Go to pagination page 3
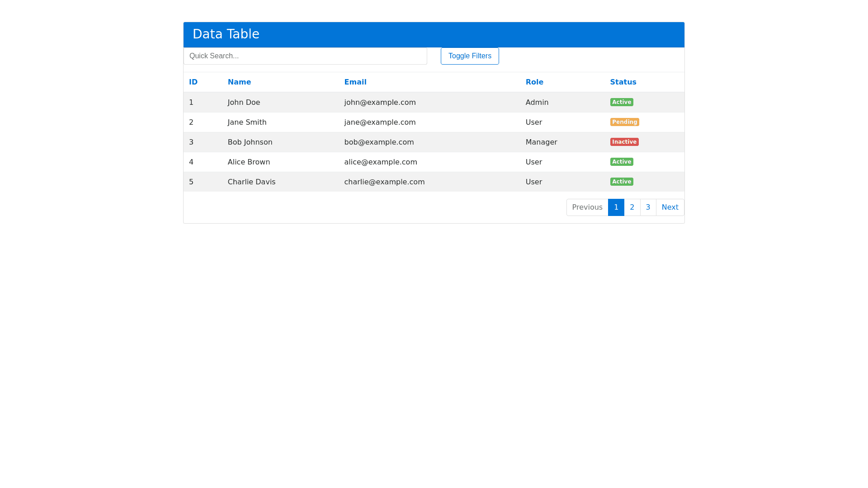The image size is (868, 488). (648, 207)
